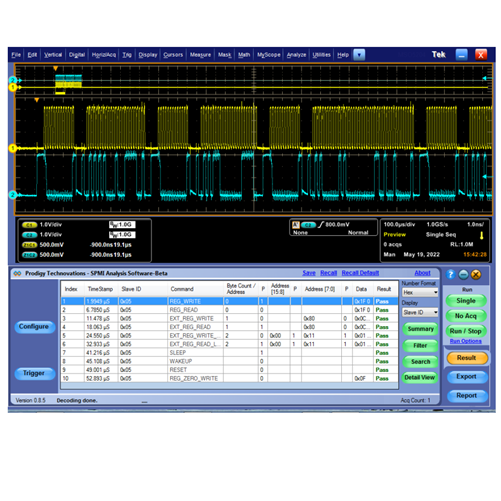Click the Prodigy Technovations logo icon
This screenshot has height=501, width=501.
coord(17,273)
